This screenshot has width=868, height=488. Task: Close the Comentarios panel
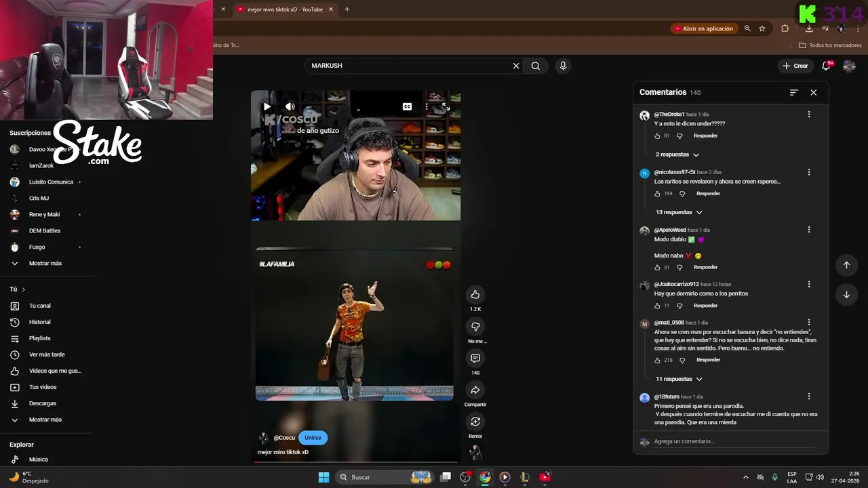(814, 92)
